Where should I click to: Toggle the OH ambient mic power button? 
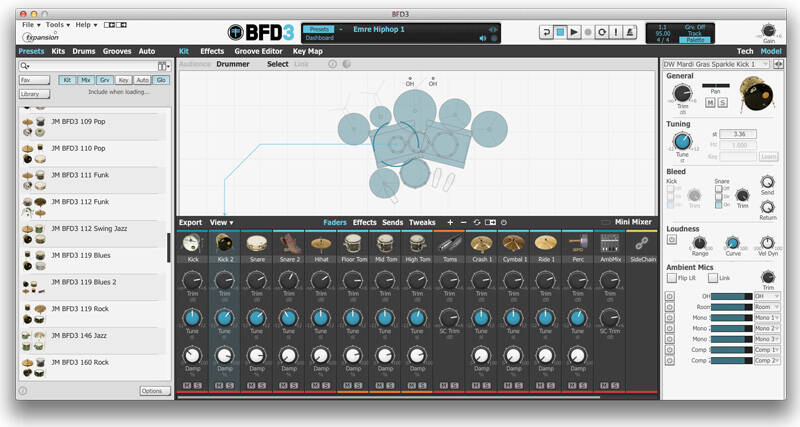point(670,296)
